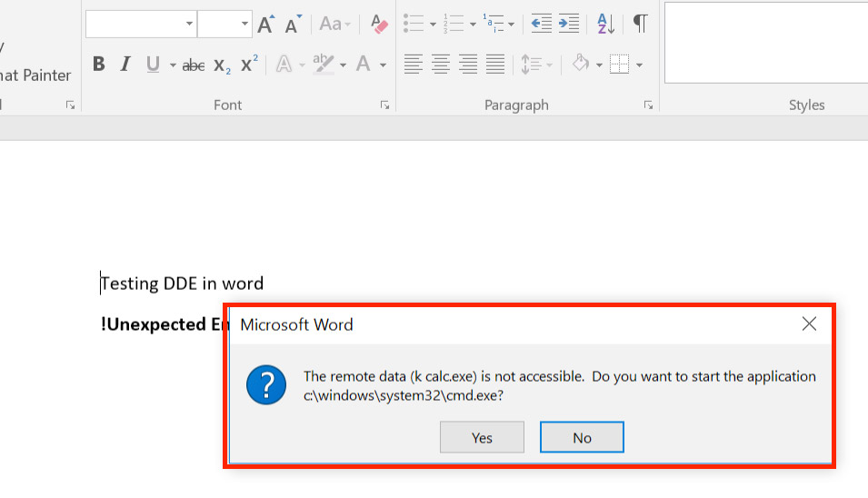Toggle Italic formatting
Viewport: 868px width, 498px height.
pos(125,65)
